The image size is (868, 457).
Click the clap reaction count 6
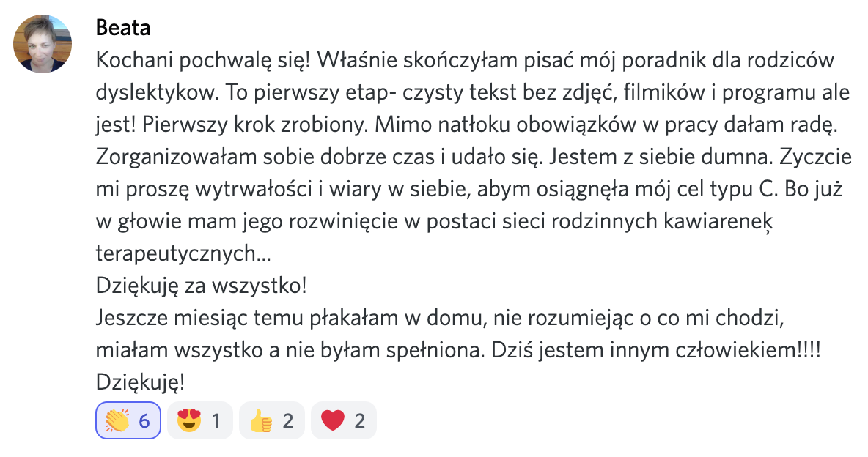(144, 420)
